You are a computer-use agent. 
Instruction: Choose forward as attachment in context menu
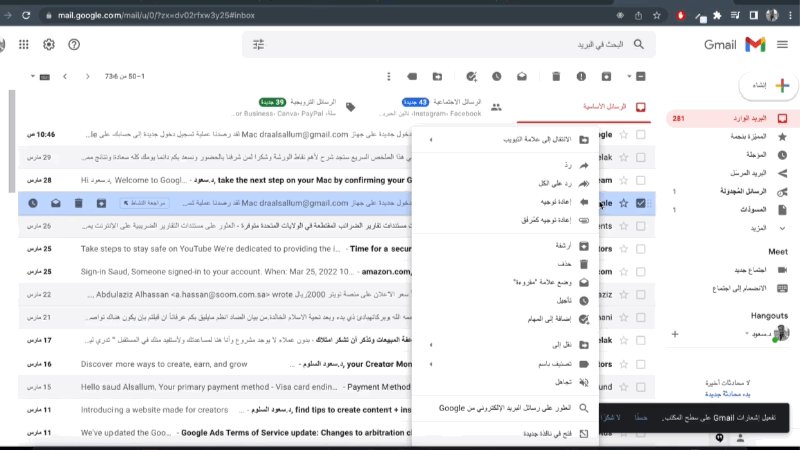click(x=505, y=220)
